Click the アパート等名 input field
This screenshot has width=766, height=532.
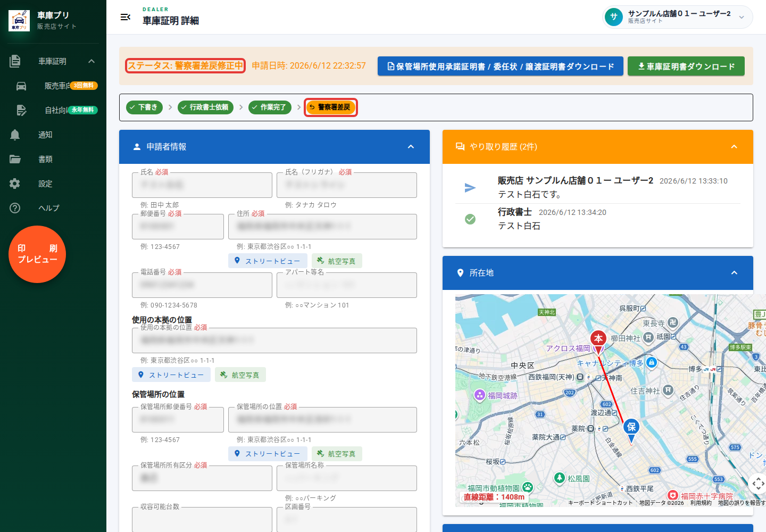(347, 285)
